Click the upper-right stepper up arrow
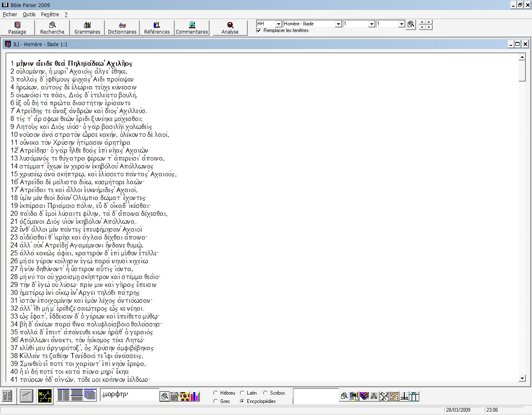 tap(429, 22)
